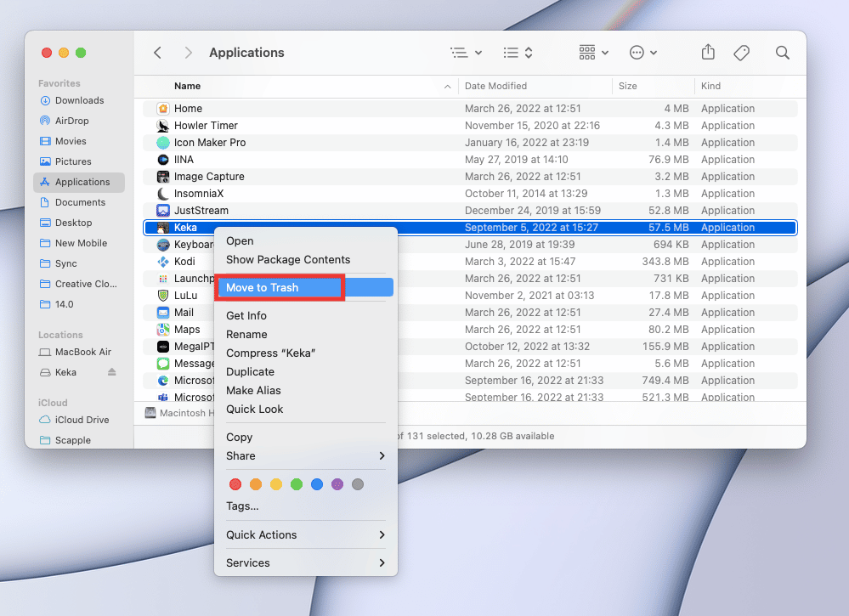Open the more actions ellipsis dropdown
Viewport: 849px width, 616px height.
click(x=642, y=53)
